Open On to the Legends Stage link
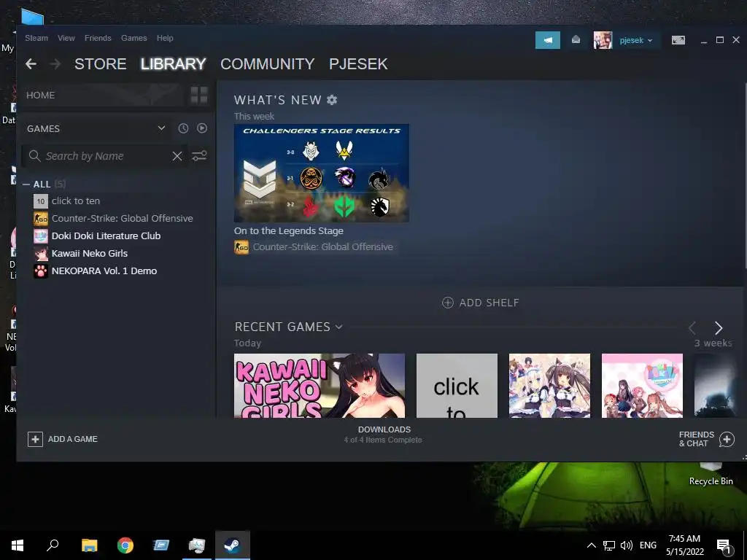747x560 pixels. pos(289,231)
